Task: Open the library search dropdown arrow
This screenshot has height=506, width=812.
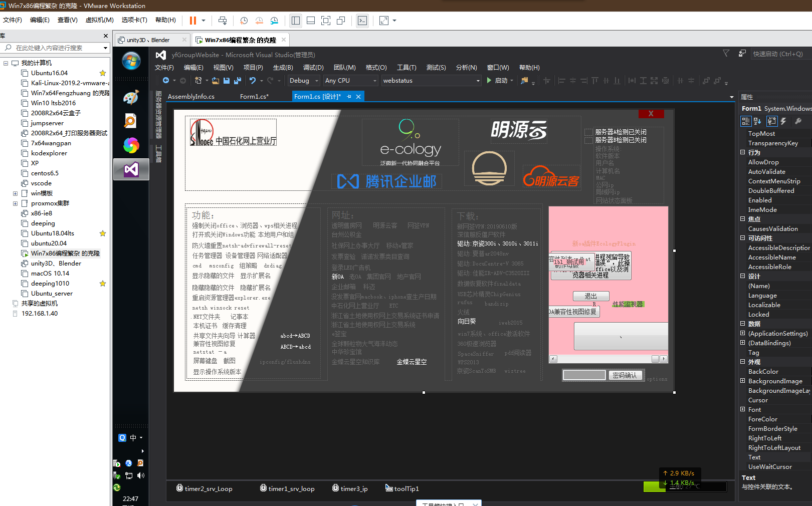Action: click(105, 48)
